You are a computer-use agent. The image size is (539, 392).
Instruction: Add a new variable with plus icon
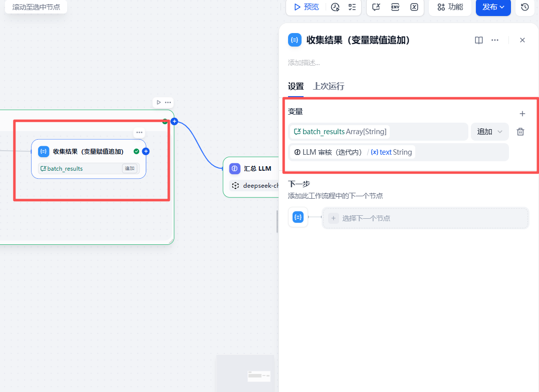pos(522,114)
